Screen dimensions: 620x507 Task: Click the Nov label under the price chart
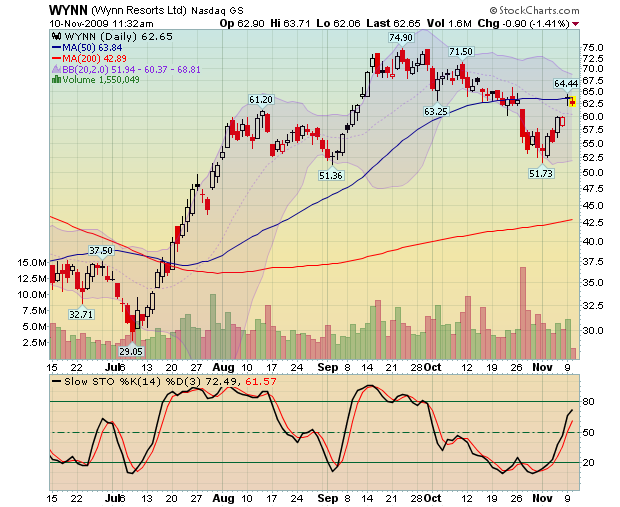pyautogui.click(x=542, y=367)
